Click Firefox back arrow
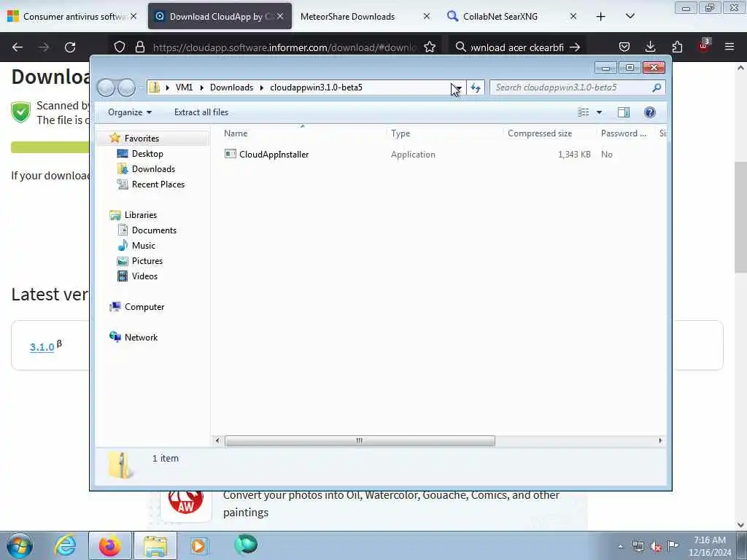The height and width of the screenshot is (560, 747). tap(18, 47)
